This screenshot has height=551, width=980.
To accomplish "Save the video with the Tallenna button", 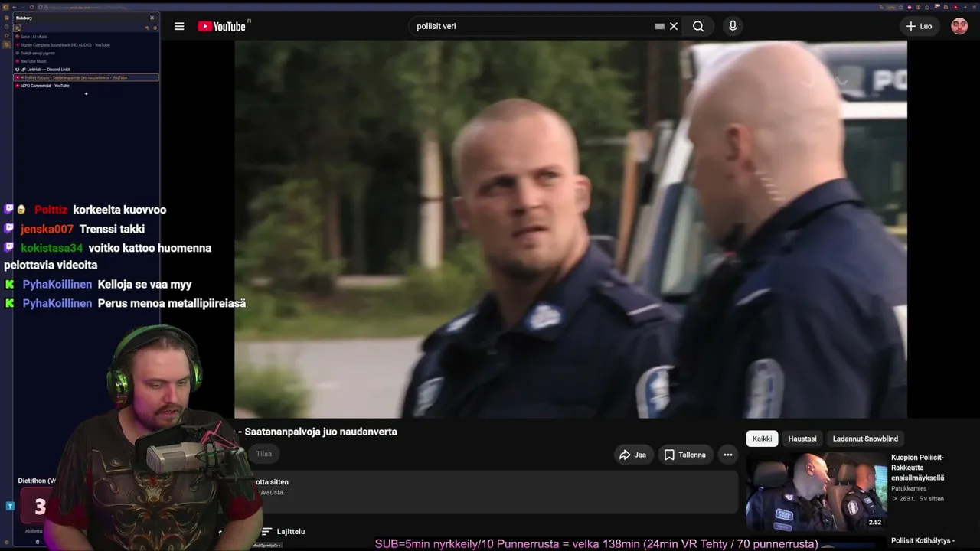I will 684,455.
